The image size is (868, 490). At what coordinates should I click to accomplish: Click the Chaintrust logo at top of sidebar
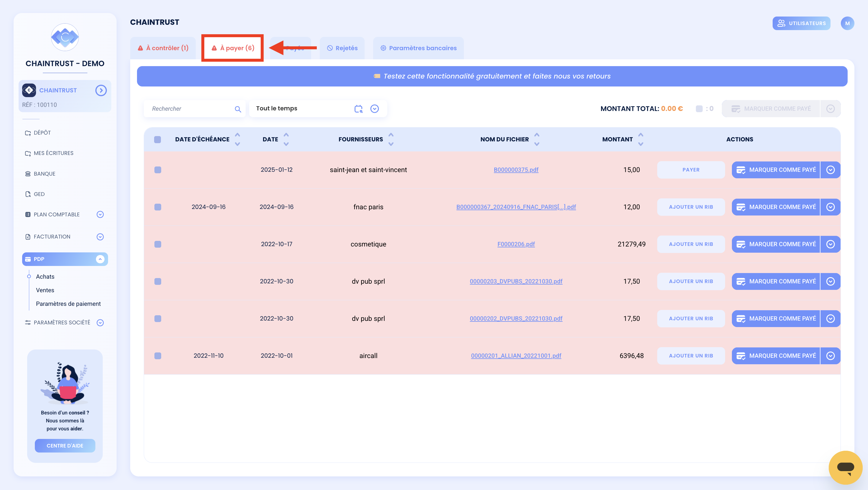coord(65,37)
